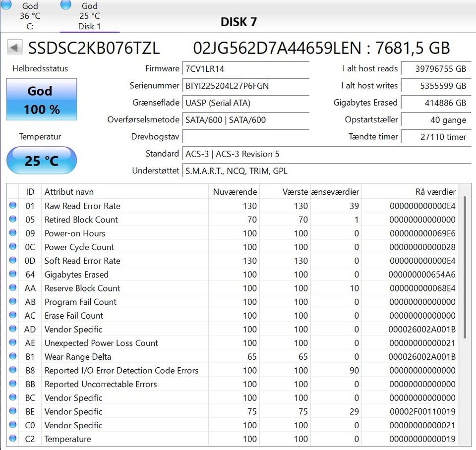Click status orb for Reported Uncorrectable Errors
Viewport: 476px width, 450px height.
click(x=13, y=384)
